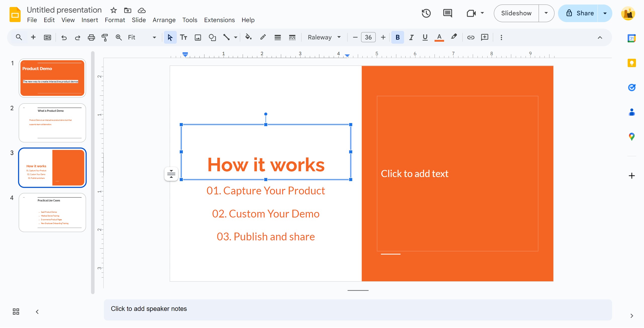Open Slideshow options dropdown arrow

[x=546, y=13]
